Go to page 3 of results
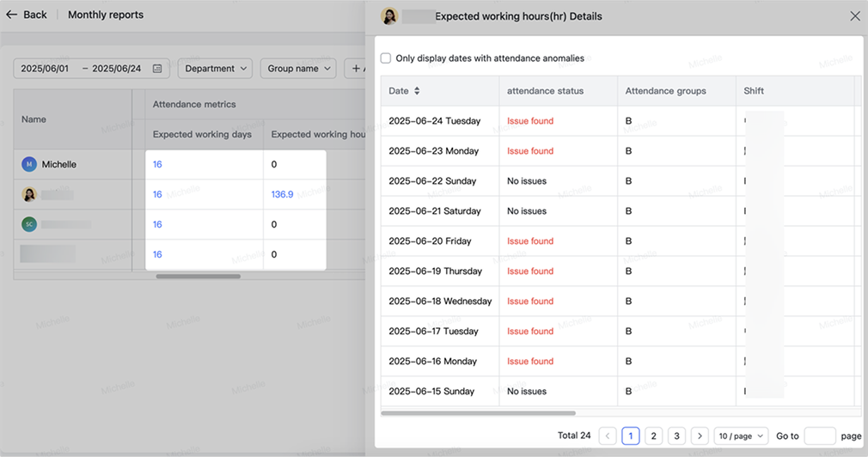 pos(676,436)
